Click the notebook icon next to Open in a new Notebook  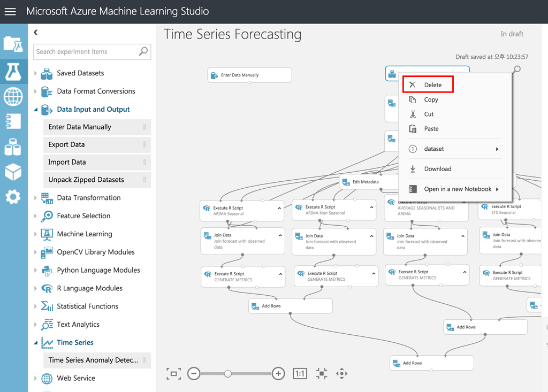click(413, 189)
